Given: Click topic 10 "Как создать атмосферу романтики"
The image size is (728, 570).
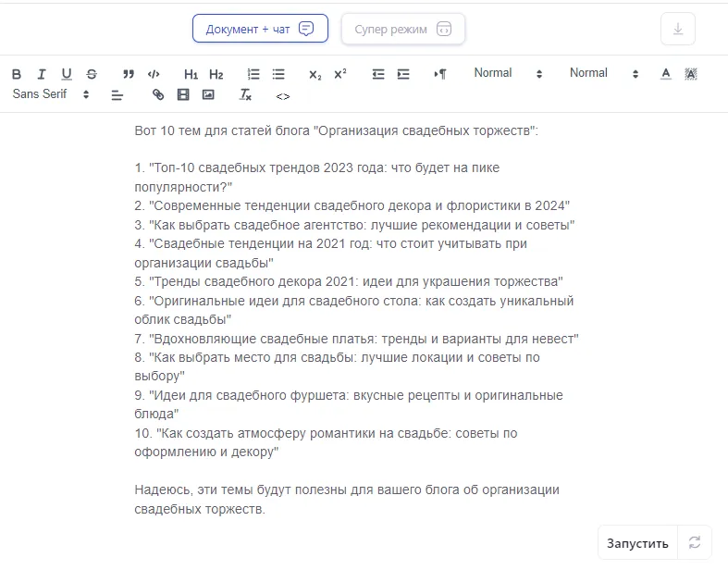Looking at the screenshot, I should click(326, 442).
